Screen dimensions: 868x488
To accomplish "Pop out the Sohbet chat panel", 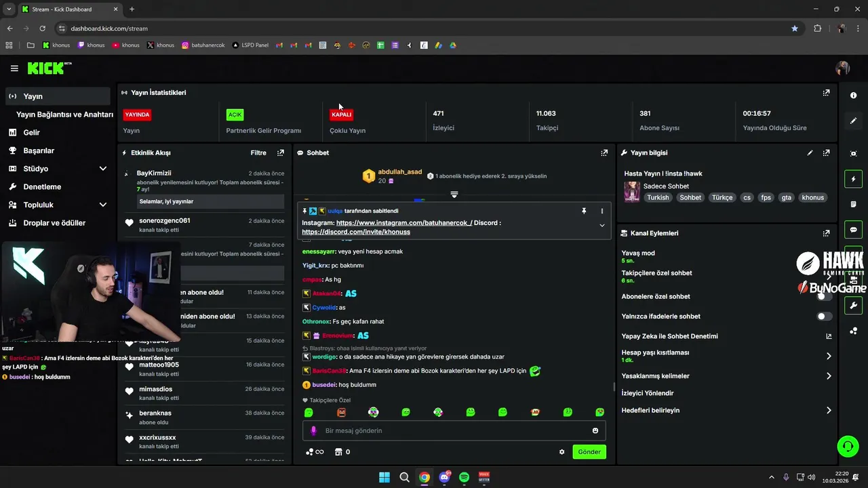I will [604, 153].
